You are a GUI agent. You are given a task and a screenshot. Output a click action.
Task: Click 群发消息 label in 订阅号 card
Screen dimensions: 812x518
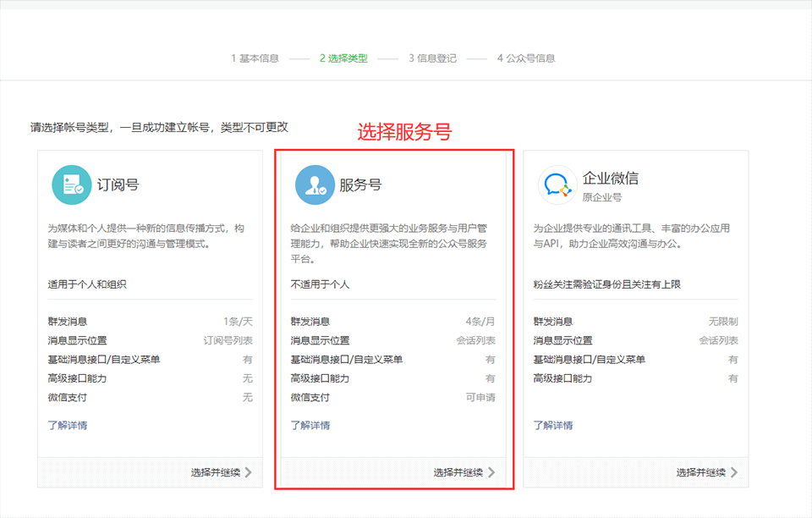[68, 322]
